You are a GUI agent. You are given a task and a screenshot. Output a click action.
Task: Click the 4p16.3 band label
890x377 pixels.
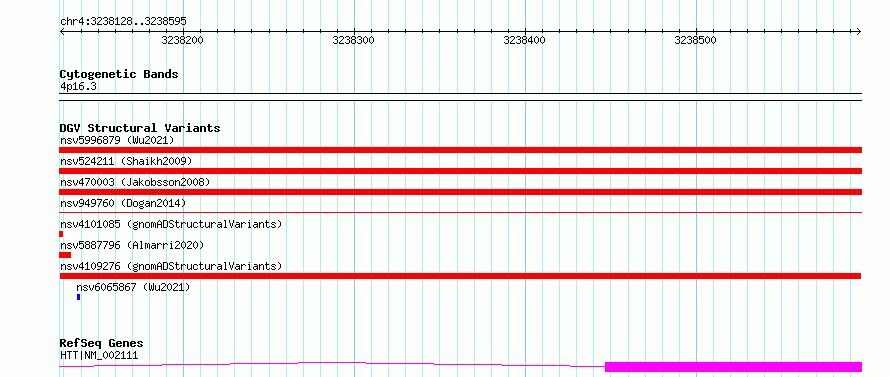coord(78,86)
